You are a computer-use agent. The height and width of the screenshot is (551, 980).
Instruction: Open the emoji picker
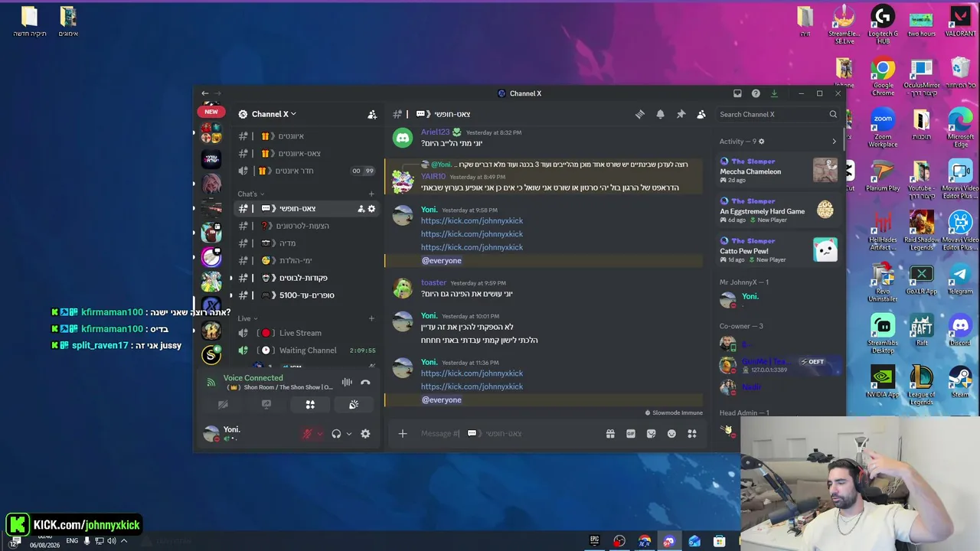(671, 434)
